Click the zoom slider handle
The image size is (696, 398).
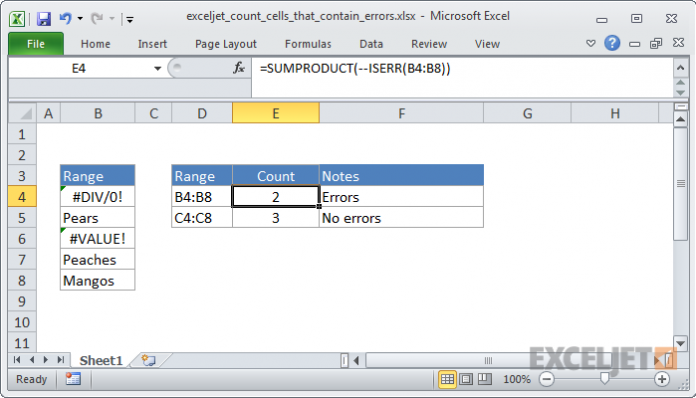click(604, 378)
